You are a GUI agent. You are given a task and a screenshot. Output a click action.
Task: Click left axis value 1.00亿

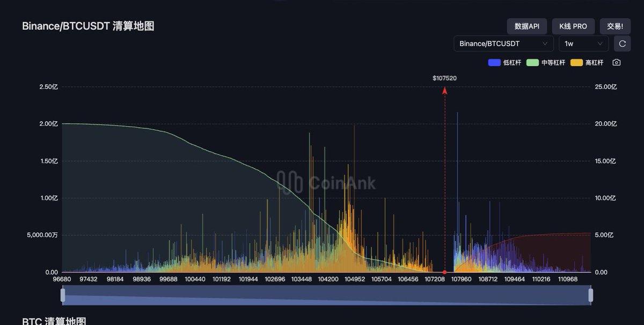coord(48,198)
